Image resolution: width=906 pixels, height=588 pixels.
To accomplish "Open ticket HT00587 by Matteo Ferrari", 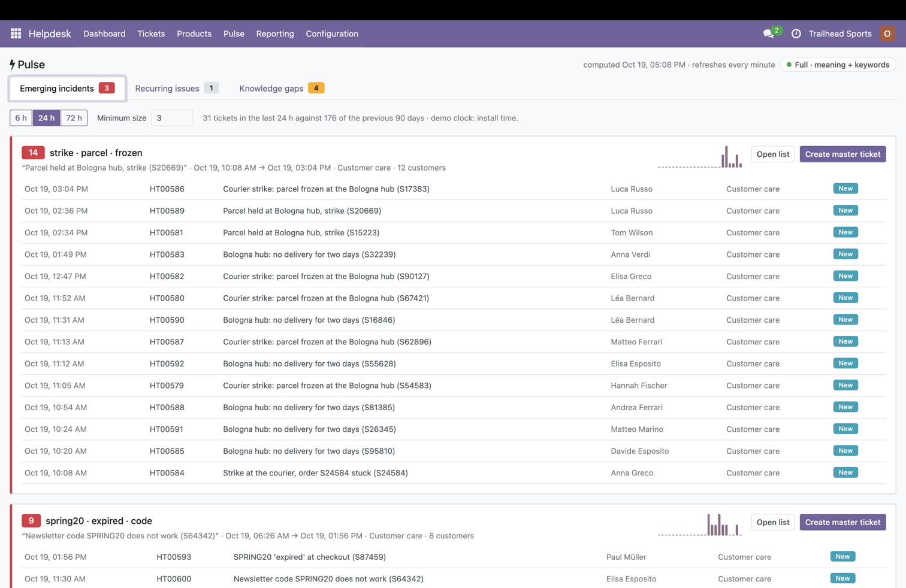I will (x=454, y=342).
